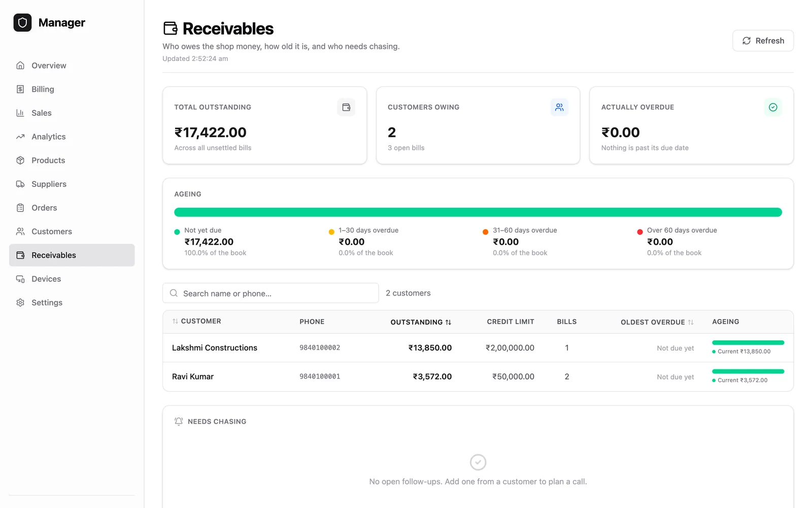
Task: Click phone number 9840100001
Action: pos(320,376)
